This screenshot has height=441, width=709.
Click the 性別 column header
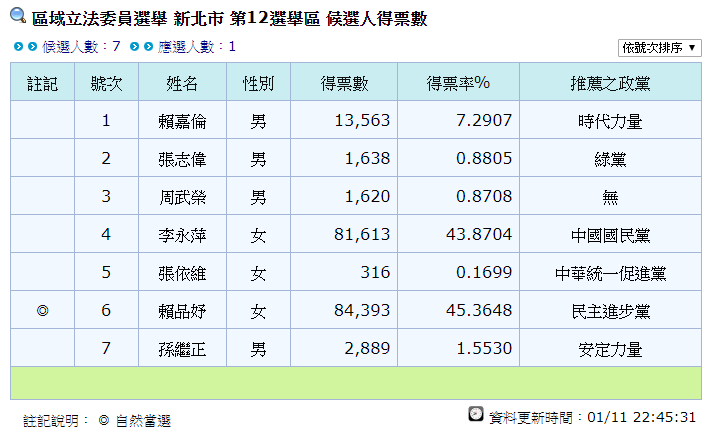click(x=258, y=83)
